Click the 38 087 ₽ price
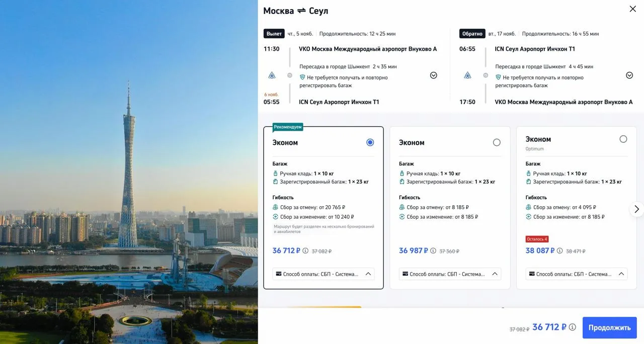This screenshot has width=644, height=344. (540, 250)
